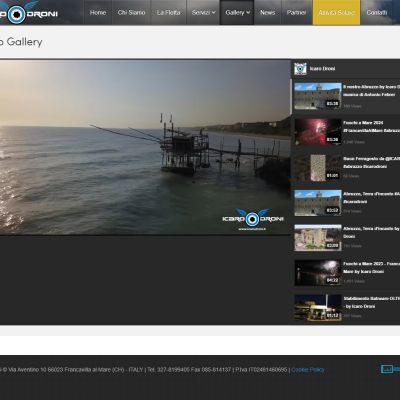Play the 'Buon Ferragosto' video thumbnail
This screenshot has width=400, height=400.
coord(318,168)
